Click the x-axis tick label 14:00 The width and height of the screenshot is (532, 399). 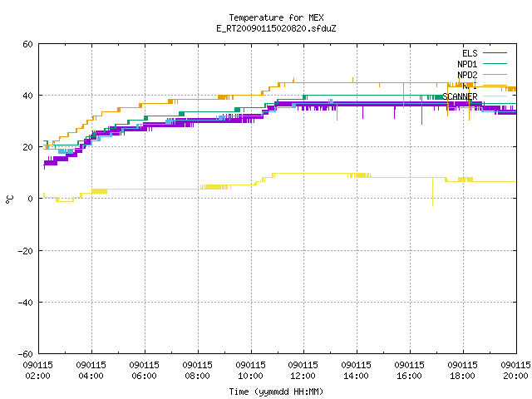coord(357,376)
